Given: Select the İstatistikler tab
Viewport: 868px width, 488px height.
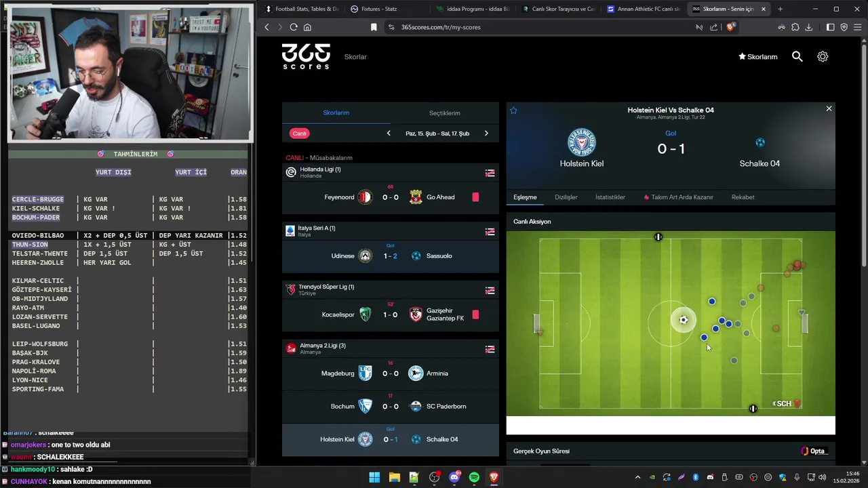Looking at the screenshot, I should click(610, 197).
